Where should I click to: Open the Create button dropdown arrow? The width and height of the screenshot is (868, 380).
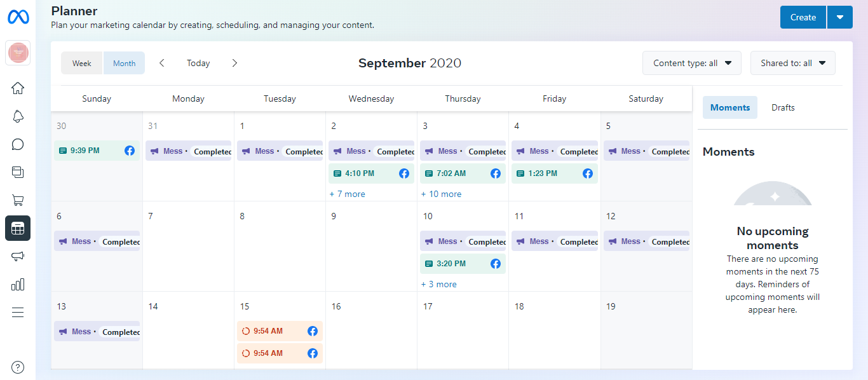(840, 17)
